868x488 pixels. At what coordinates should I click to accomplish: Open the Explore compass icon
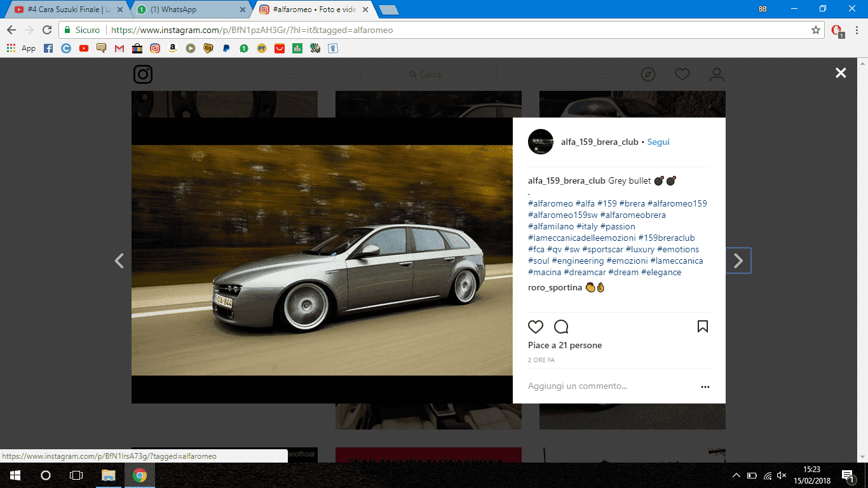point(648,74)
